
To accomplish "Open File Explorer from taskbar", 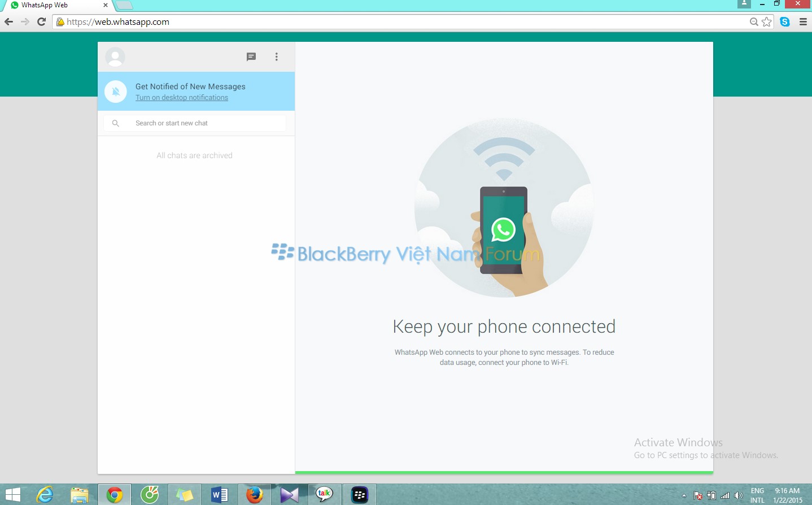I will [80, 495].
